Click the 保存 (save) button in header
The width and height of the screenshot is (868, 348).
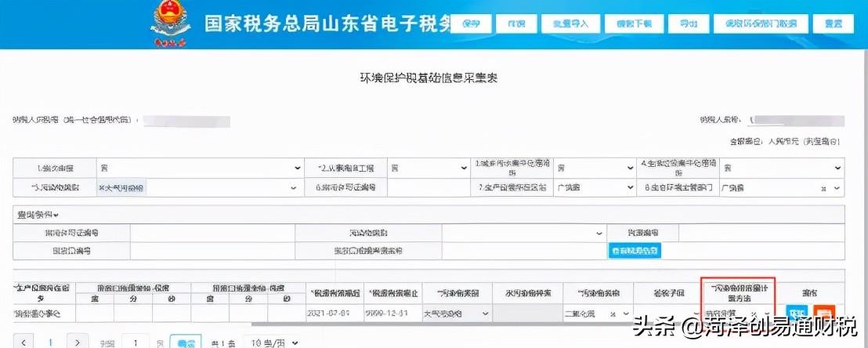click(x=470, y=24)
